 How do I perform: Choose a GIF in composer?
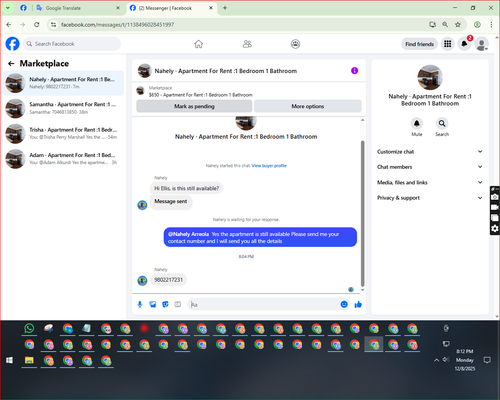coord(178,304)
